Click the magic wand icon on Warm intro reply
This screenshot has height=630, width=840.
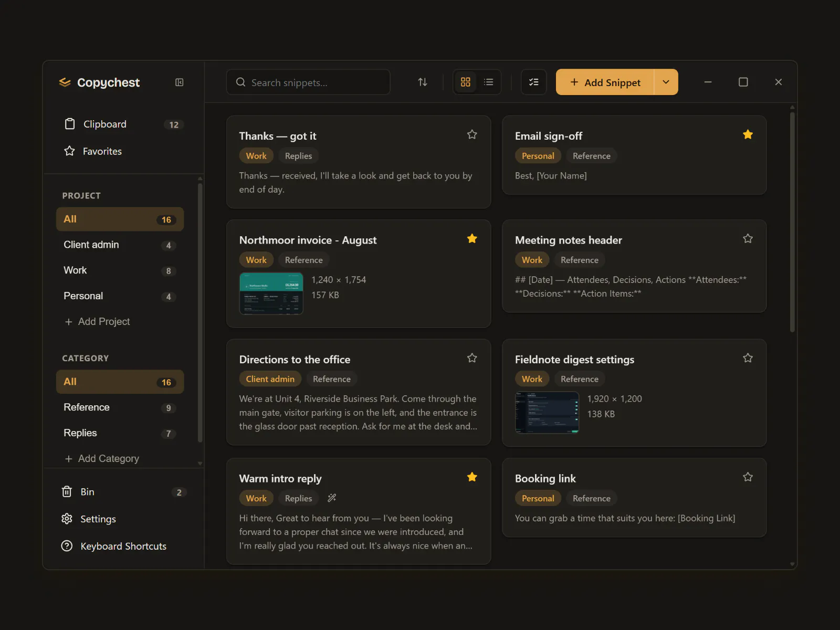pyautogui.click(x=332, y=498)
